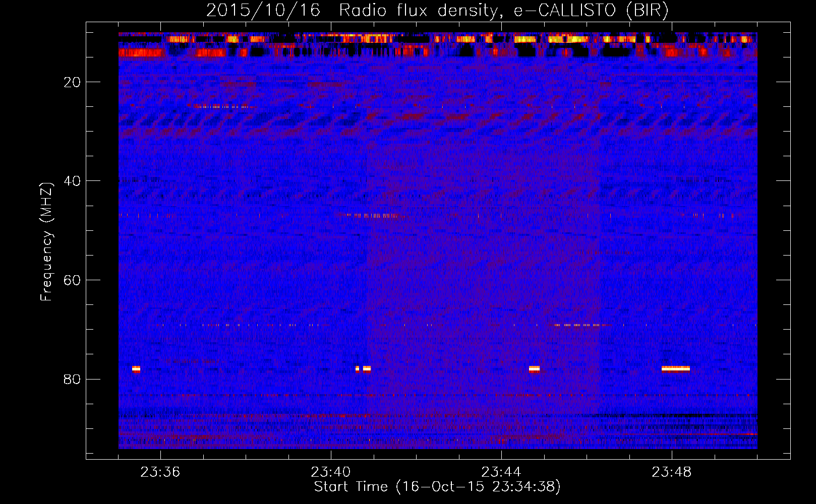Click the white burst just after 23:44 near 78 MHz

[x=534, y=369]
